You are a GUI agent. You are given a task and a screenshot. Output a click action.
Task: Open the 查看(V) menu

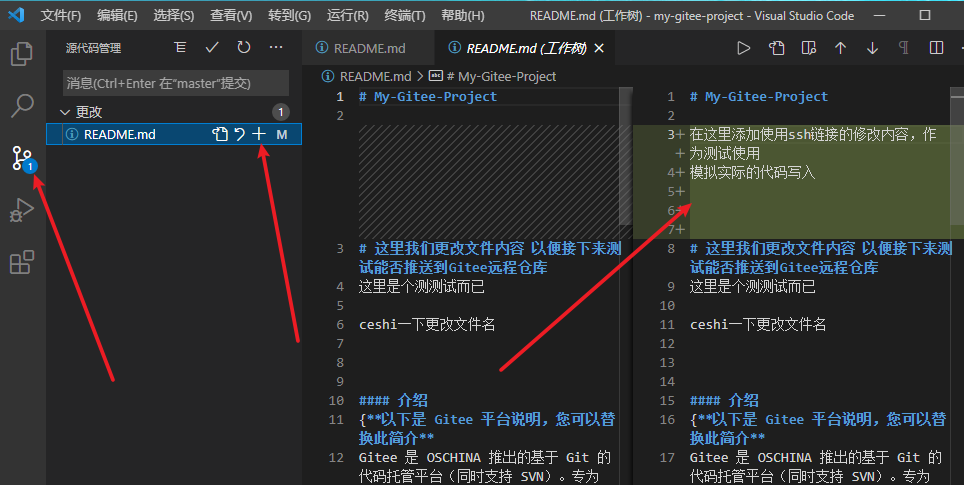click(x=231, y=15)
